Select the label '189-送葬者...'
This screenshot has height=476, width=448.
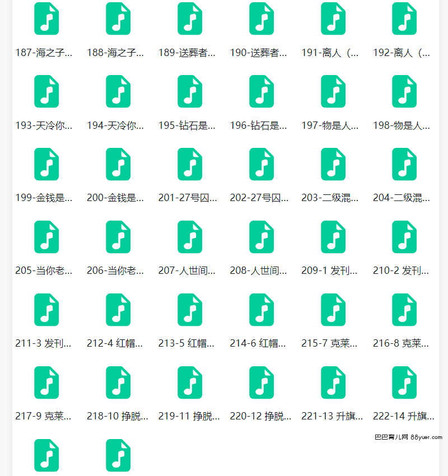point(187,53)
